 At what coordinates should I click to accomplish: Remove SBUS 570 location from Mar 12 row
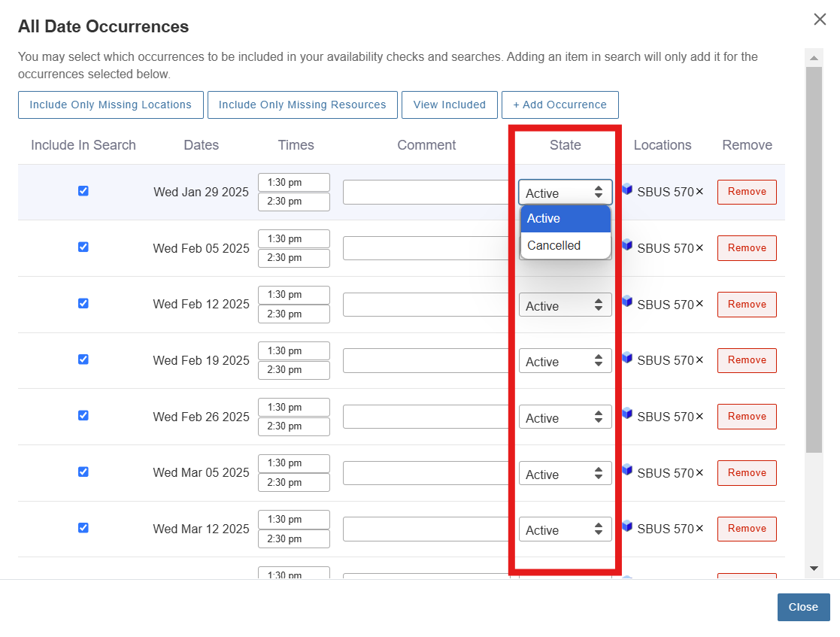pyautogui.click(x=699, y=529)
